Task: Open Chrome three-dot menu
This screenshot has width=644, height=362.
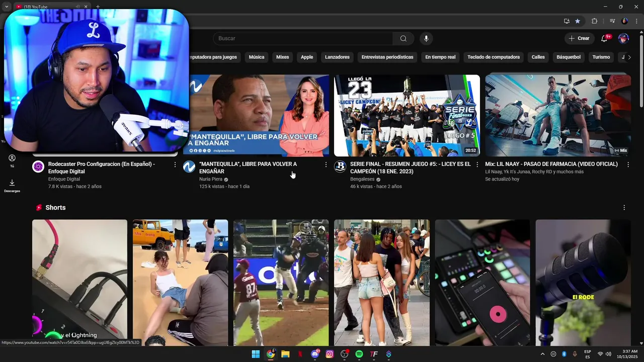Action: point(635,21)
